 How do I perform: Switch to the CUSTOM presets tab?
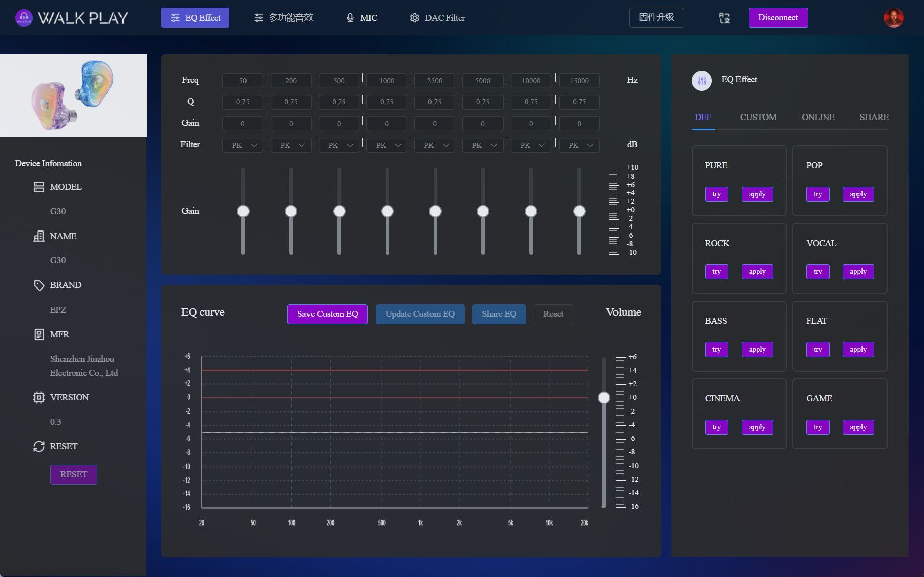click(758, 117)
